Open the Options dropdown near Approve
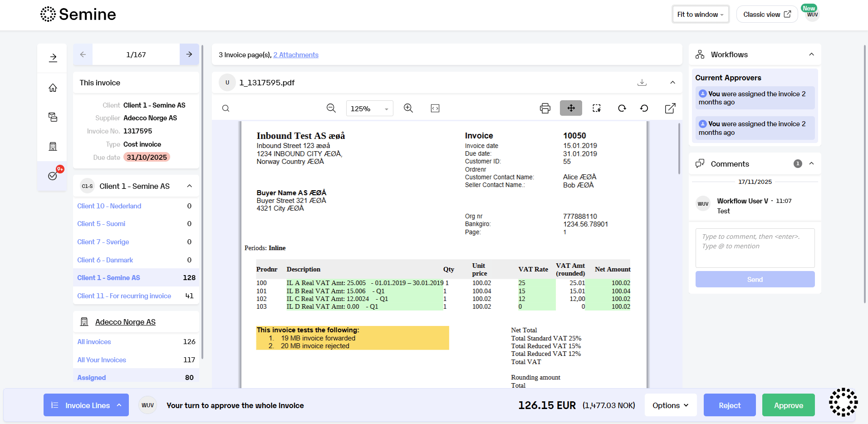This screenshot has height=424, width=868. pyautogui.click(x=670, y=405)
